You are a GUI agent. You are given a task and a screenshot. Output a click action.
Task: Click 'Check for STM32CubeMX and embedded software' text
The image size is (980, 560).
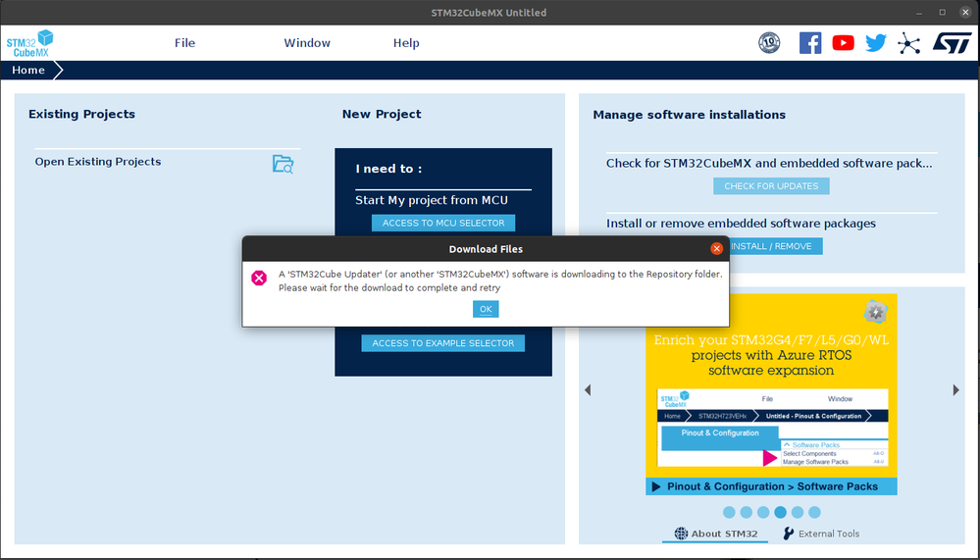click(769, 164)
